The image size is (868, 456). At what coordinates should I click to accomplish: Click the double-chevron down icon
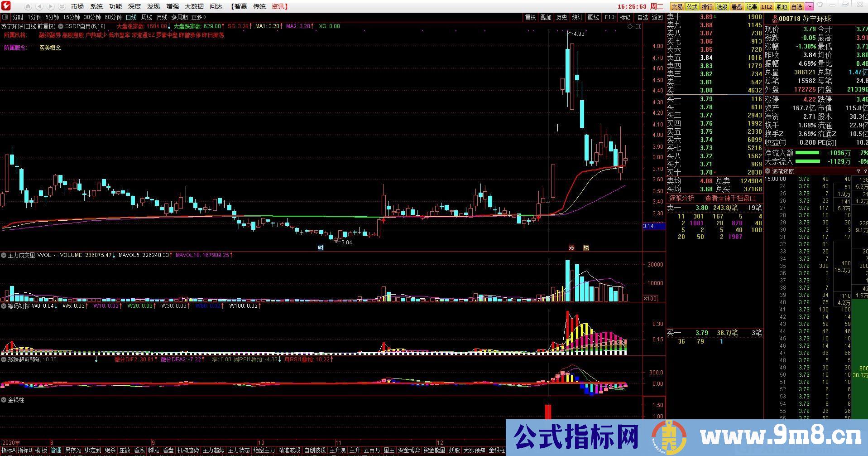(62, 6)
